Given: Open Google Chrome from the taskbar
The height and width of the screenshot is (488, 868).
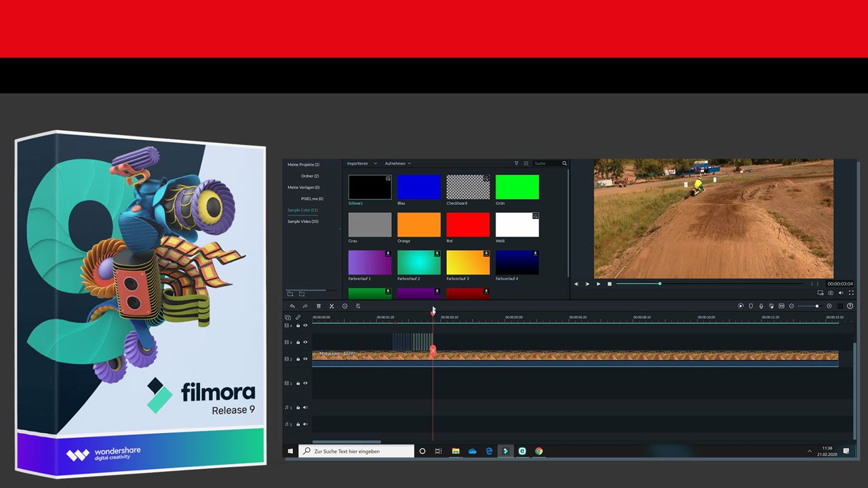Looking at the screenshot, I should tap(539, 451).
